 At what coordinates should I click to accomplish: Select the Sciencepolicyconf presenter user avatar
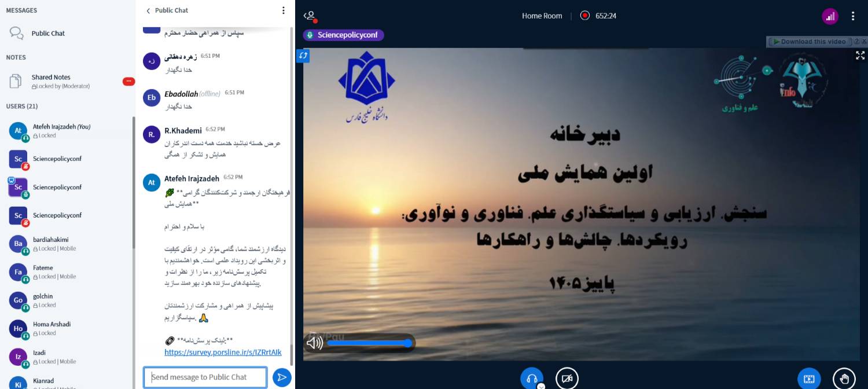(18, 187)
